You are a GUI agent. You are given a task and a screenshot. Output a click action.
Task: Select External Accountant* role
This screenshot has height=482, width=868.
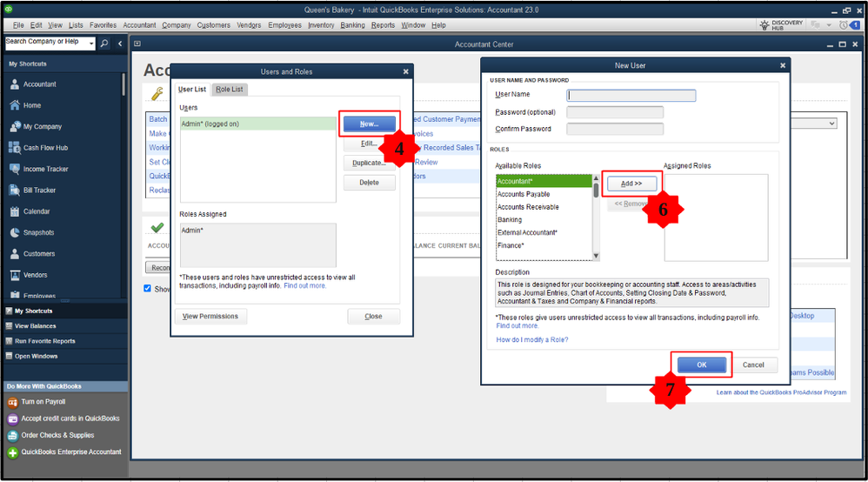[x=544, y=232]
